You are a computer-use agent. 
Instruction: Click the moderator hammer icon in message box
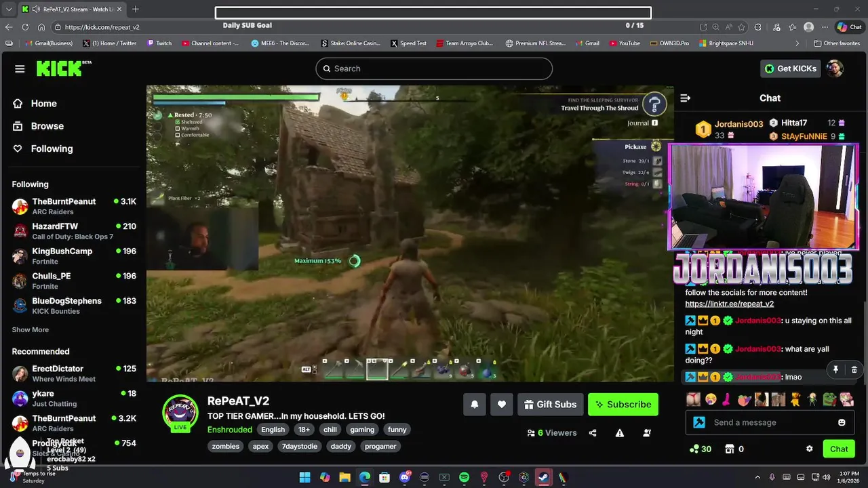(x=698, y=422)
